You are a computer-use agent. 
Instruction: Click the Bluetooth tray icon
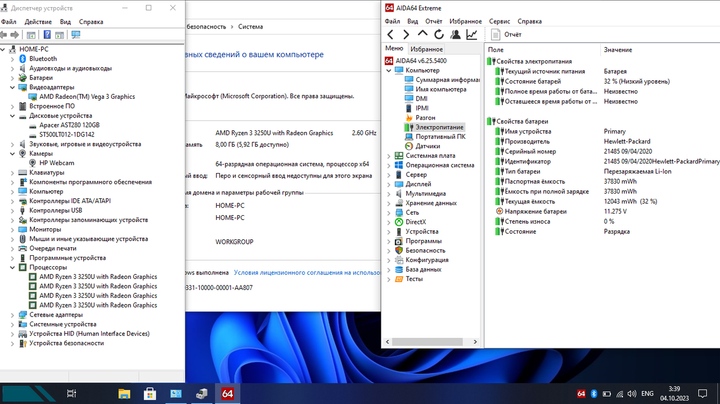click(x=593, y=393)
